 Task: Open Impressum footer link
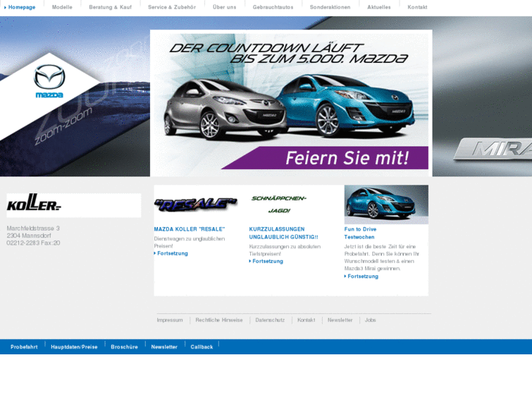point(170,320)
